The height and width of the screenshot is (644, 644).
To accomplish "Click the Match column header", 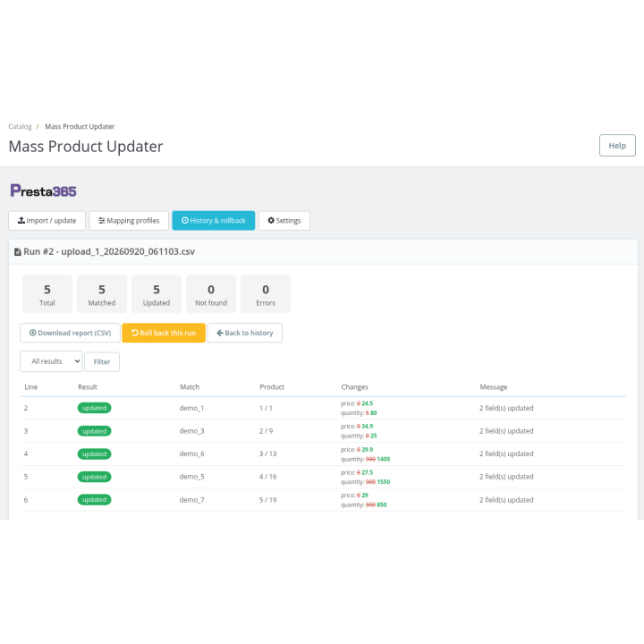I will click(x=190, y=387).
